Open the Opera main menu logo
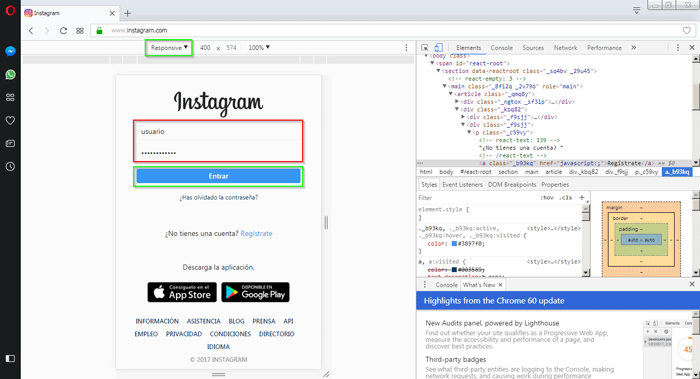The height and width of the screenshot is (379, 700). (x=10, y=10)
